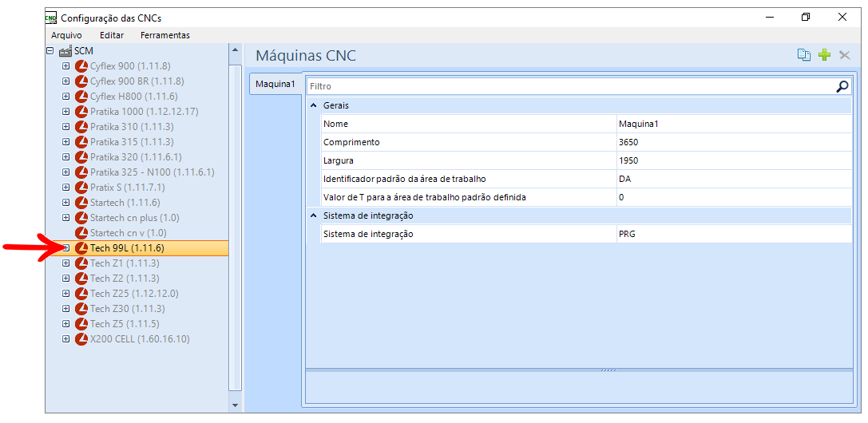Screen dimensions: 868x423
Task: Open the Editar menu
Action: pos(112,35)
